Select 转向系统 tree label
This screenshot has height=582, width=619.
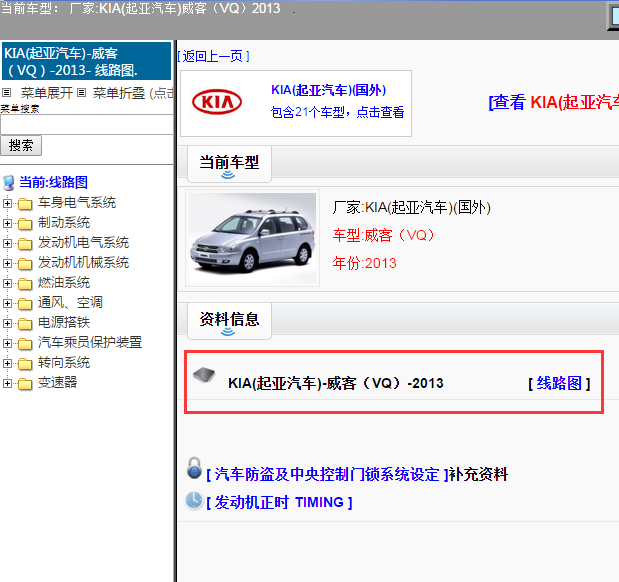point(64,363)
